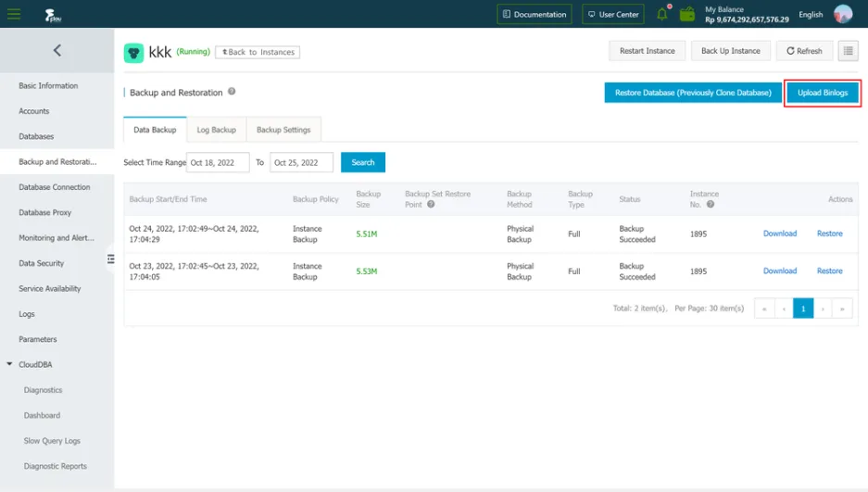Switch language from English
The height and width of the screenshot is (492, 868).
811,15
